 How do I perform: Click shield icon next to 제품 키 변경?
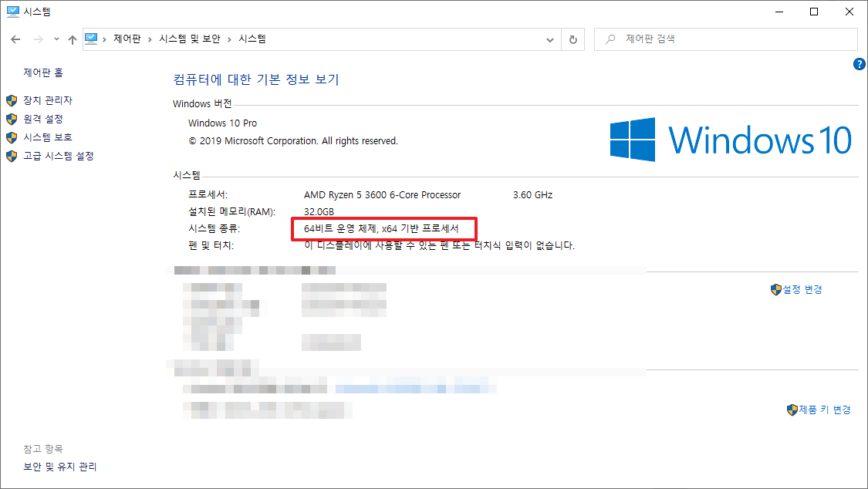coord(792,410)
